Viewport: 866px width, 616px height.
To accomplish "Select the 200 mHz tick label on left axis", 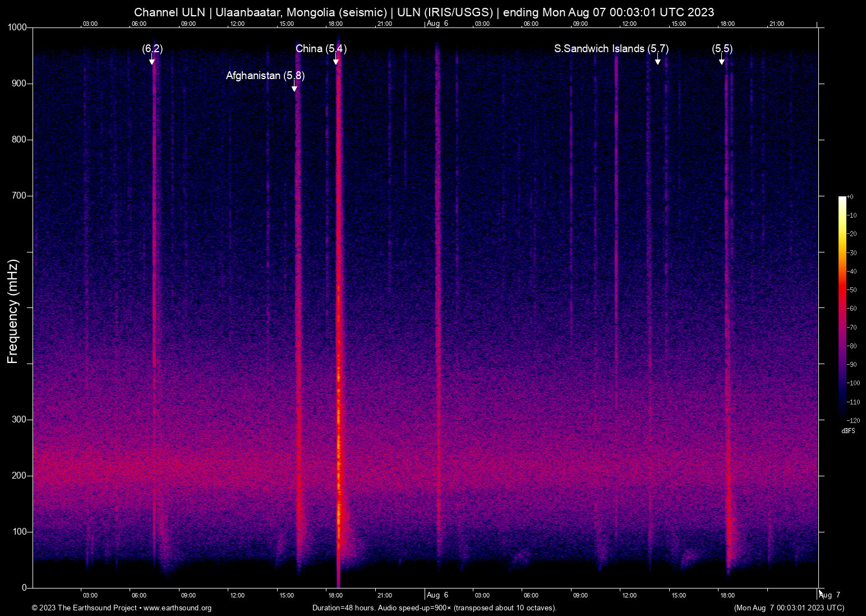I will tap(19, 476).
